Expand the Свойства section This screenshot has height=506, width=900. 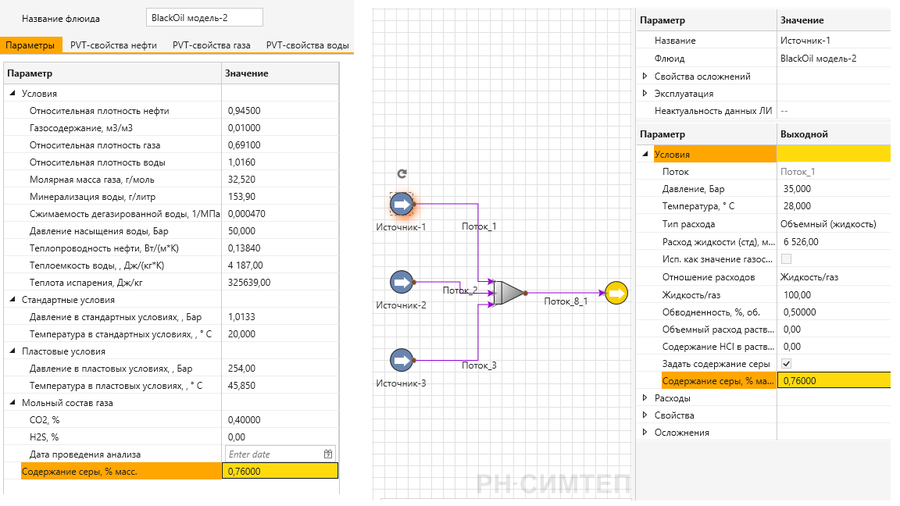point(645,415)
